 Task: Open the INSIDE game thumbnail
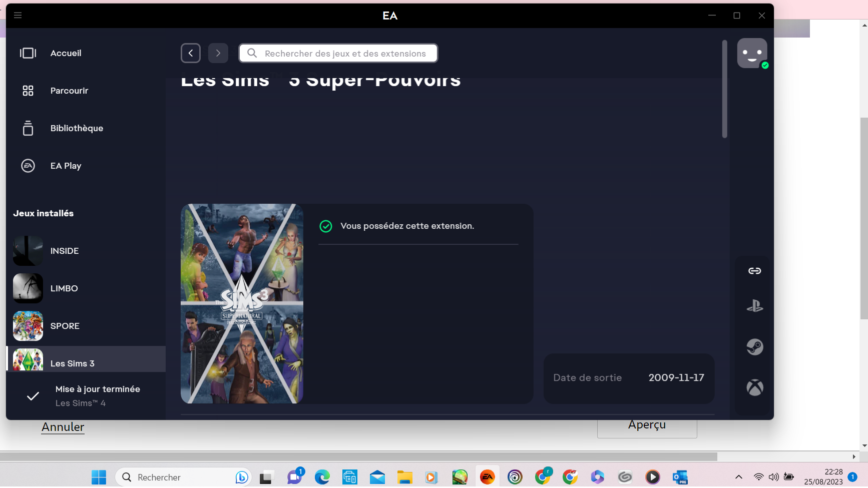click(x=28, y=251)
